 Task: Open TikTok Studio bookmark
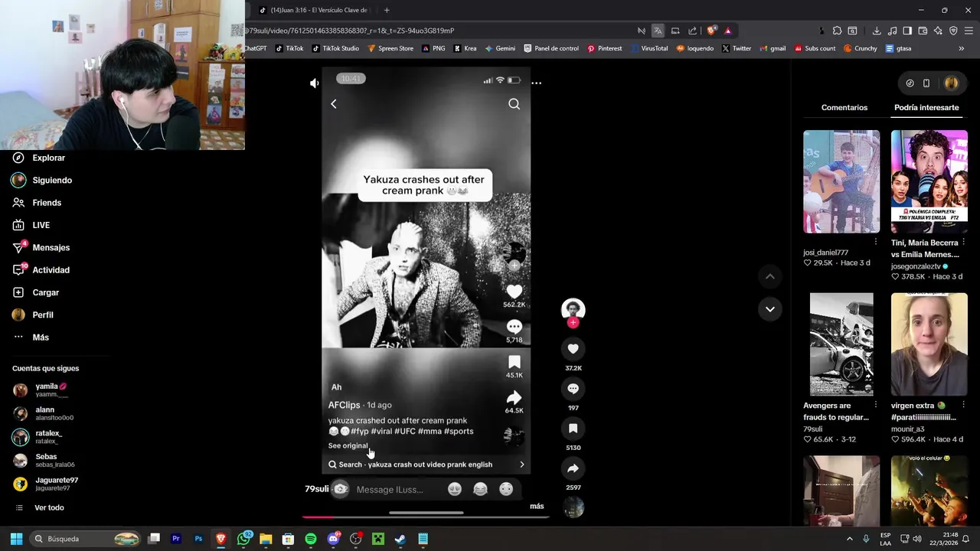pyautogui.click(x=335, y=48)
